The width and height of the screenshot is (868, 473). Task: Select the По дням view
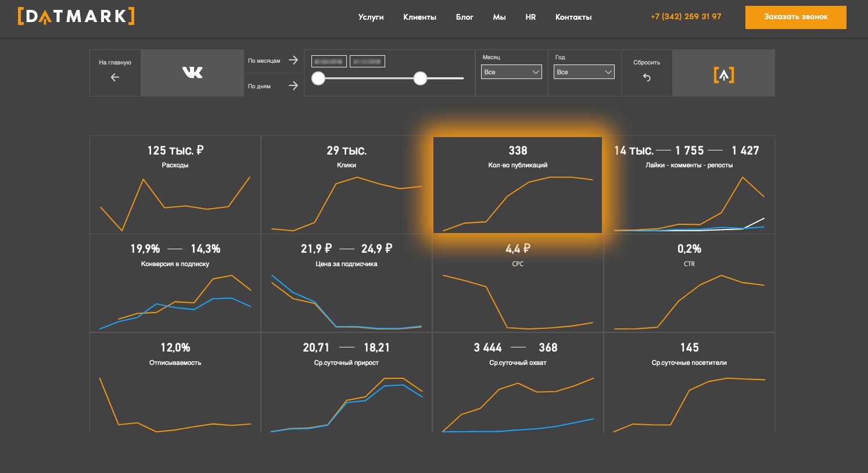pos(259,87)
